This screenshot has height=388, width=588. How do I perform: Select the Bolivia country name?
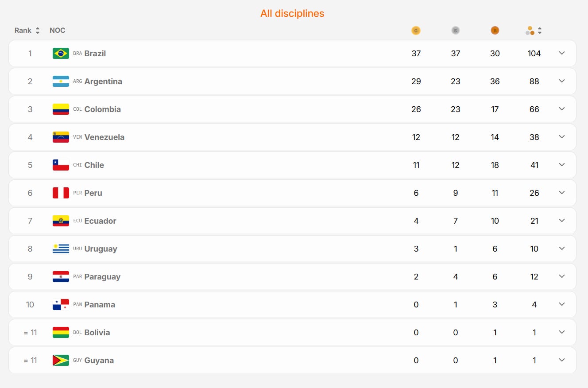pos(97,333)
